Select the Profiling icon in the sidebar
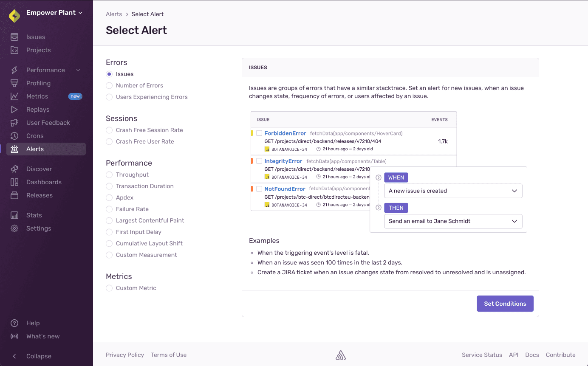Screen dimensions: 588x366 coord(15,83)
